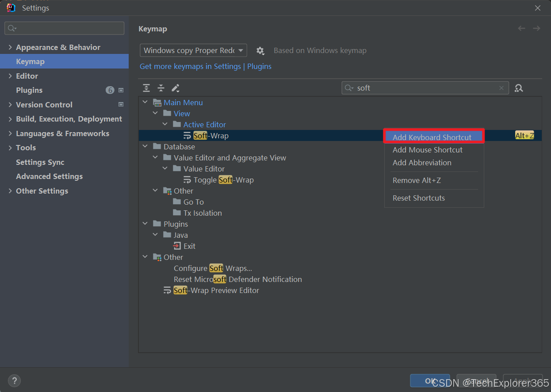Click the plugins update badge showing 6
The height and width of the screenshot is (392, 551).
click(x=110, y=90)
